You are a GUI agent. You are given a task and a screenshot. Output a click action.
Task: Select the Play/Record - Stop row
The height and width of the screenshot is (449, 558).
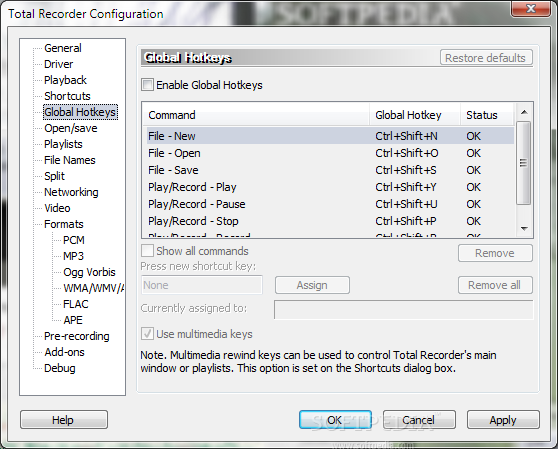(x=330, y=221)
